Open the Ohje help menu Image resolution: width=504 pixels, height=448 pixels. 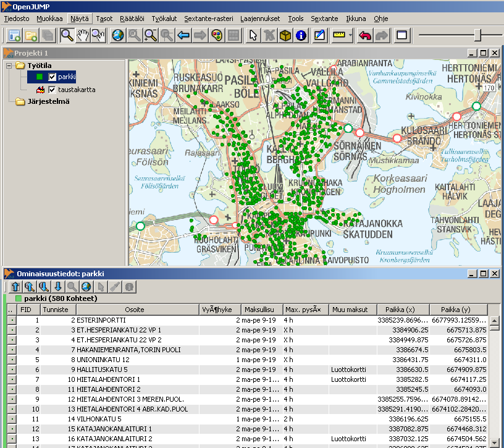pos(381,19)
